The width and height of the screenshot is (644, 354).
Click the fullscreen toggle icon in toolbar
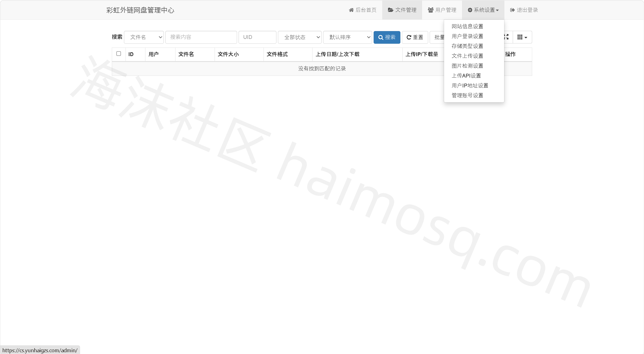click(506, 37)
